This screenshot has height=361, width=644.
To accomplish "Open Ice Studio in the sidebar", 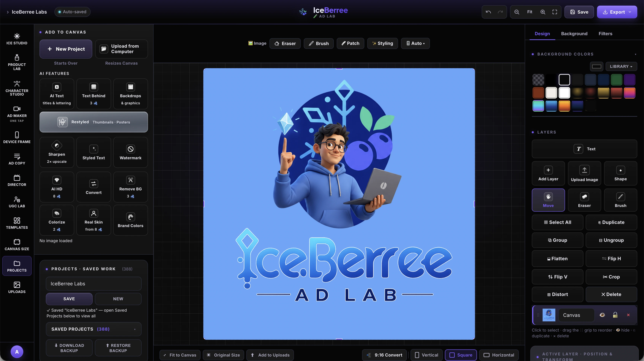I will point(17,39).
